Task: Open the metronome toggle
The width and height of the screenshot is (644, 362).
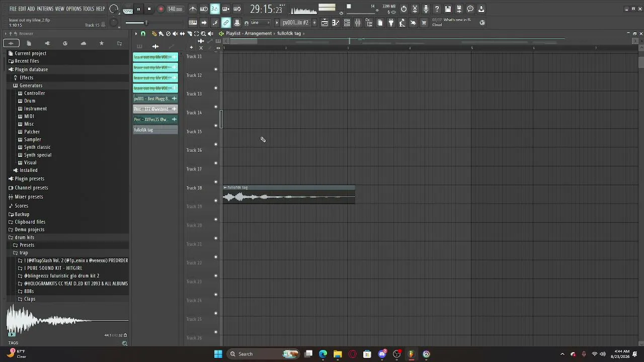Action: click(x=193, y=9)
